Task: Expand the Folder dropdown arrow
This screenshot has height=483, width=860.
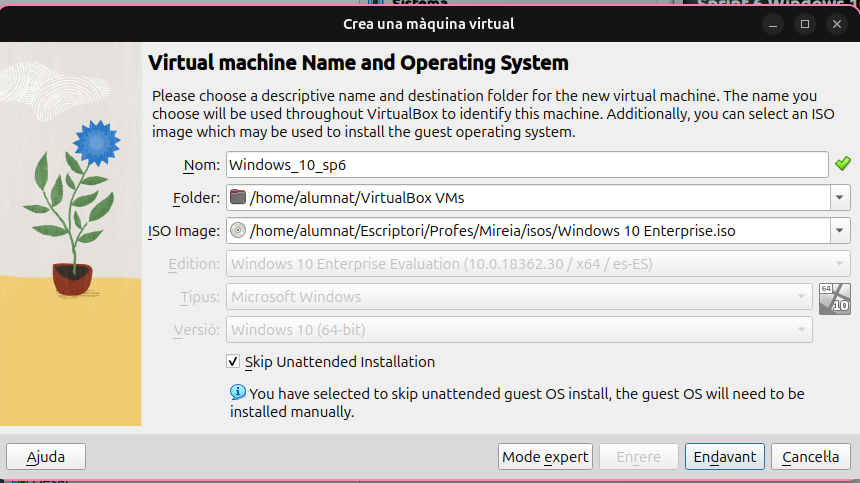Action: [x=839, y=197]
